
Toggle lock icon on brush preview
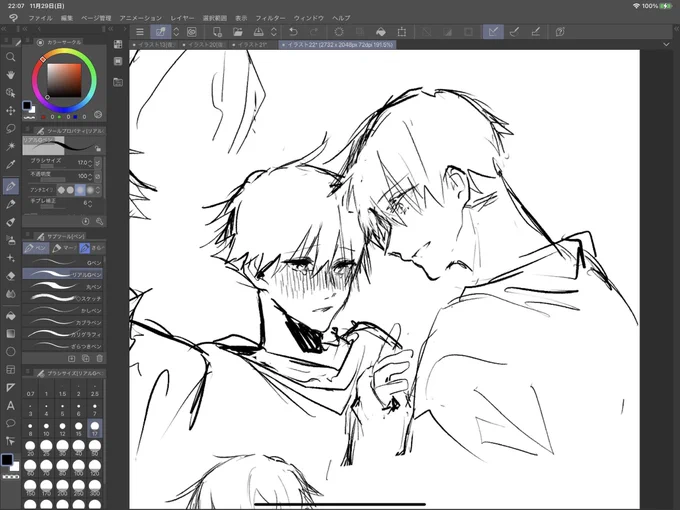[98, 149]
